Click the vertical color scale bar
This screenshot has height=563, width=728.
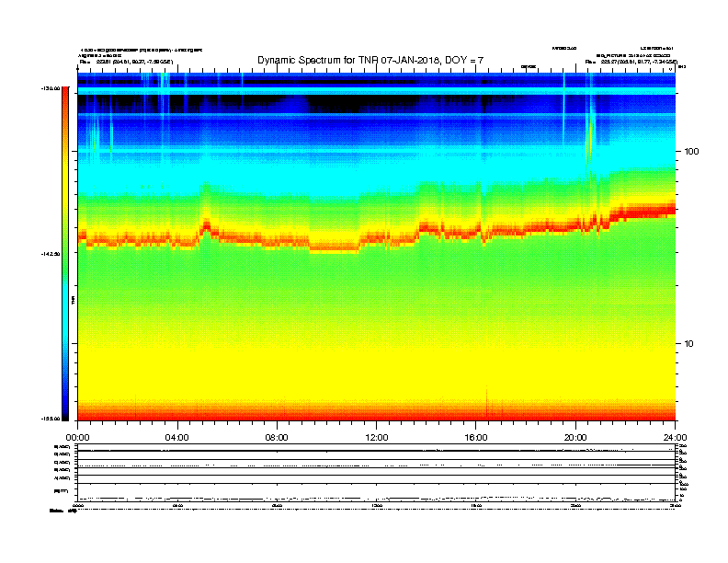(65, 254)
